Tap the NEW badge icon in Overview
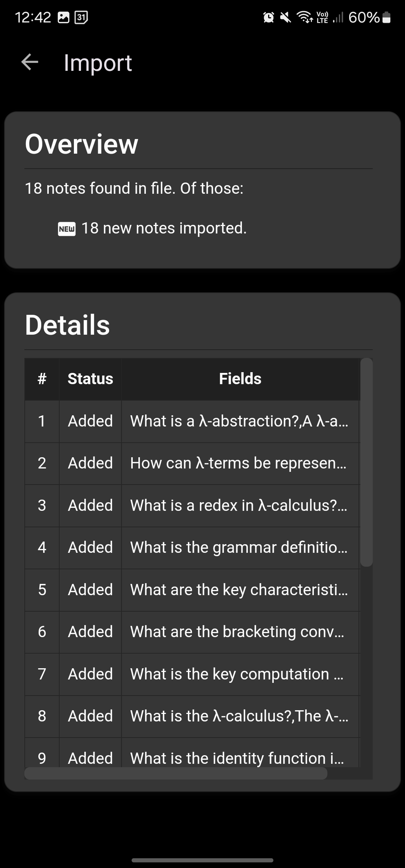Image resolution: width=405 pixels, height=868 pixels. pyautogui.click(x=67, y=229)
